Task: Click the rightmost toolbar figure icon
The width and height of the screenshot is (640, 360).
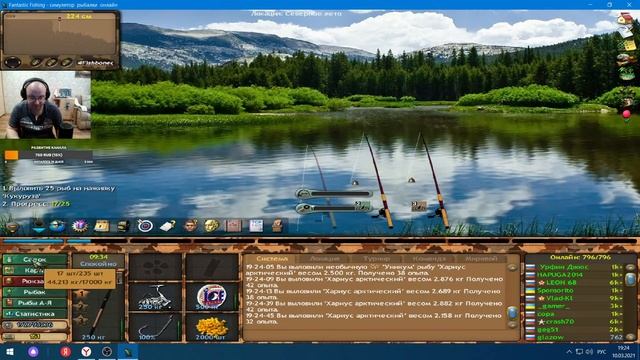Action: click(278, 225)
